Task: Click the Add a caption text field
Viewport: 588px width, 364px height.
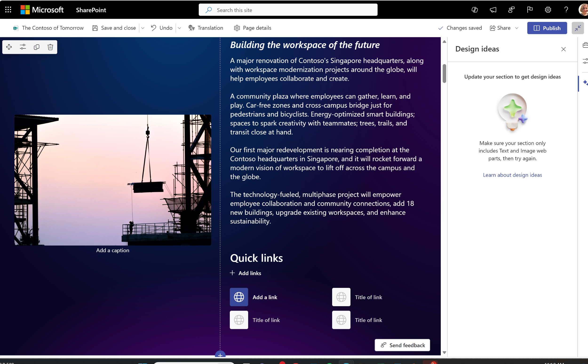Action: (x=113, y=250)
